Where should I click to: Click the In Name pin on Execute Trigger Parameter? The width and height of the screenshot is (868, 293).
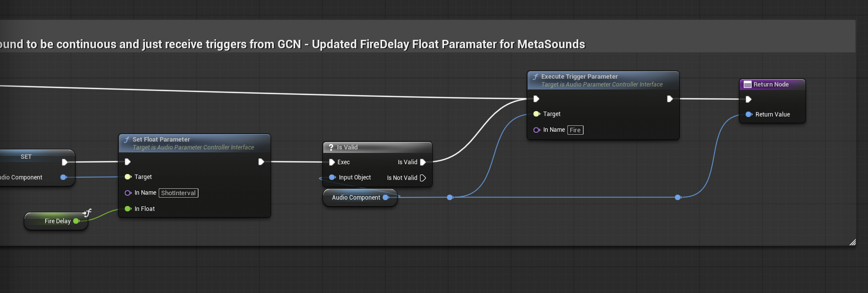point(536,130)
